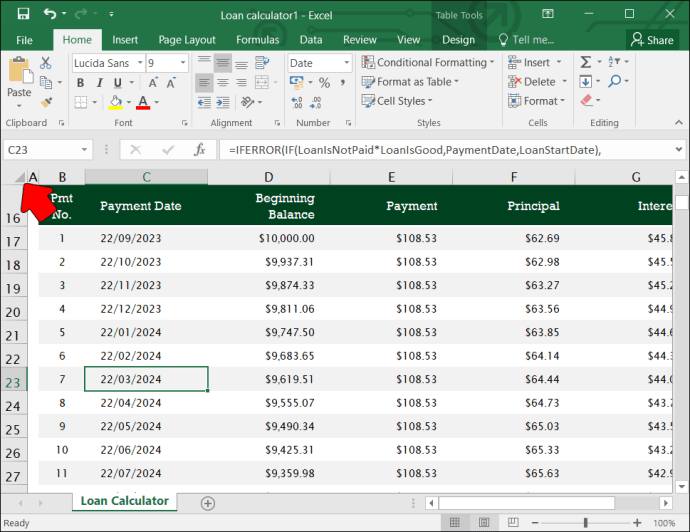Click the Sort & Filter icon
The width and height of the screenshot is (690, 532).
(614, 62)
